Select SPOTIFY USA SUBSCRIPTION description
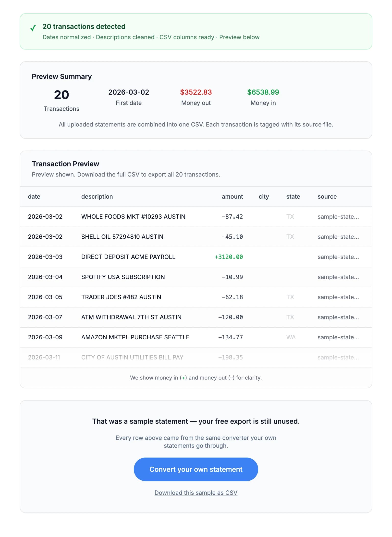Image resolution: width=392 pixels, height=537 pixels. pos(123,277)
